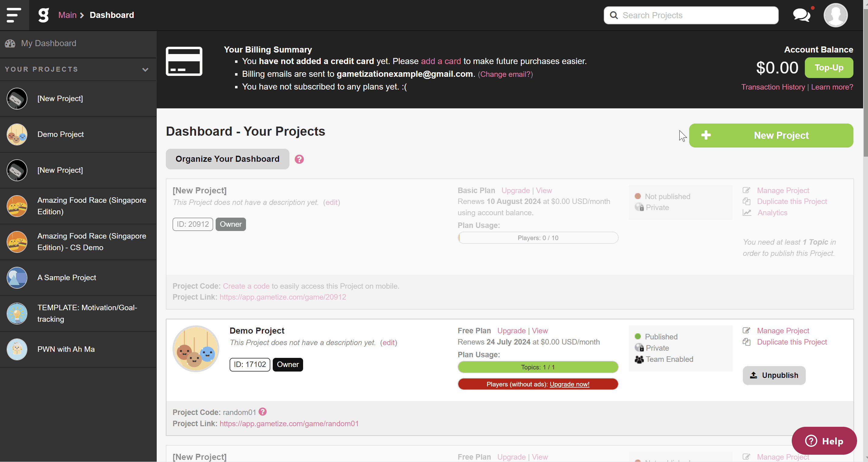Select TEMPLATE: Motivation/Goal-tracking sidebar item
Screen dimensions: 868x462
pyautogui.click(x=78, y=313)
